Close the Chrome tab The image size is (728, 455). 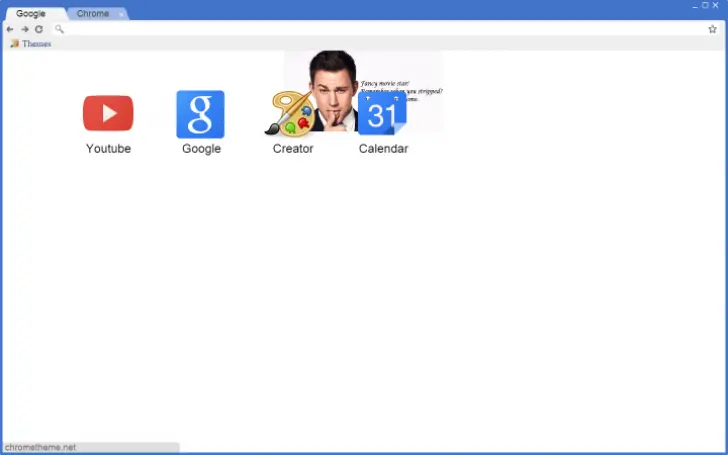(x=121, y=14)
